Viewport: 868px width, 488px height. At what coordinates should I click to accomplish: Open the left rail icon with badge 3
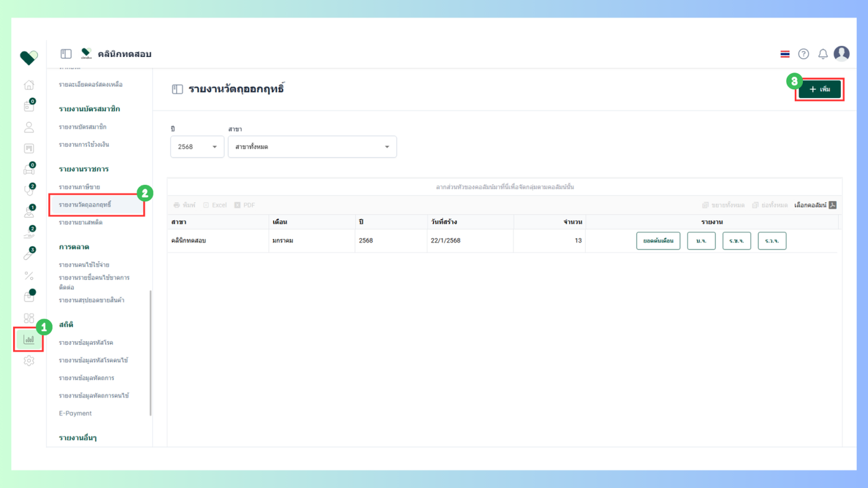(29, 254)
